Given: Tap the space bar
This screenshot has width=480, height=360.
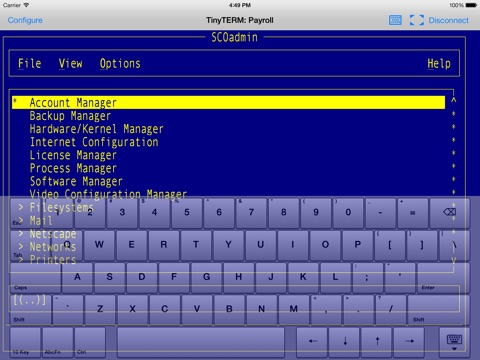Looking at the screenshot, I should coord(201,342).
